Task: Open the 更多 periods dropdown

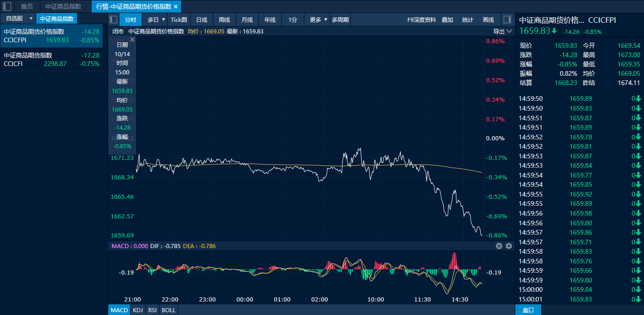Action: coord(319,20)
